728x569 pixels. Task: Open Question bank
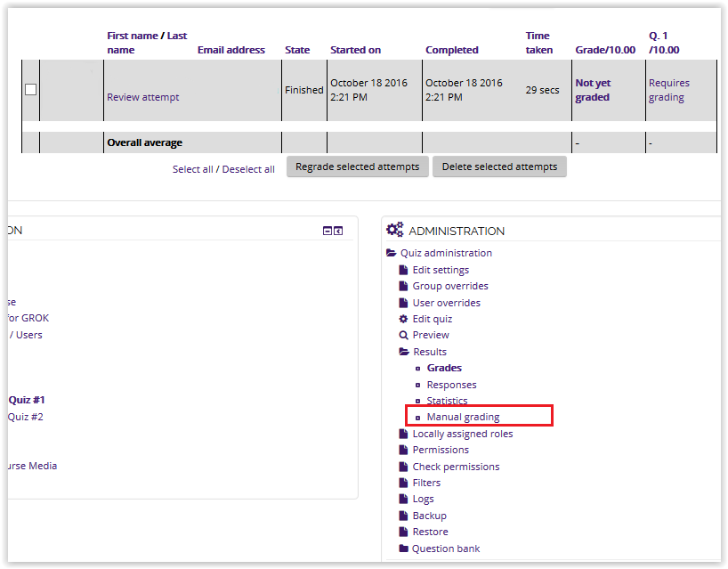[x=446, y=549]
